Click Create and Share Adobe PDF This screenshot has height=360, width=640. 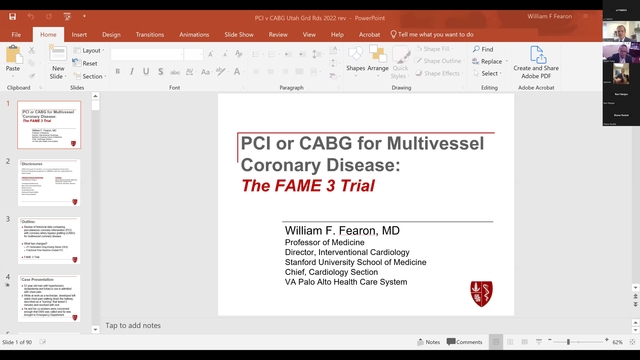coord(536,62)
